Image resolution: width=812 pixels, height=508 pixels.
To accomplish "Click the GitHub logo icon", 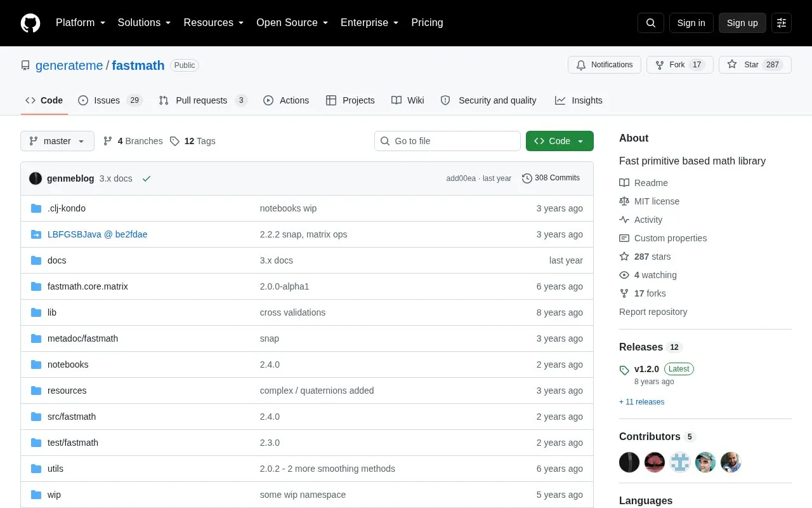I will tap(30, 23).
